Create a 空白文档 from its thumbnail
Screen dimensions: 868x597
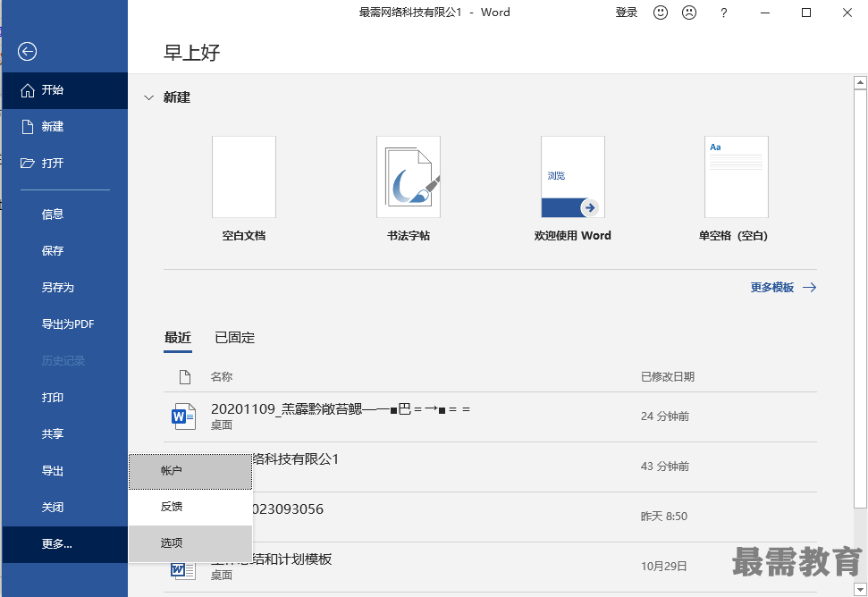tap(244, 177)
